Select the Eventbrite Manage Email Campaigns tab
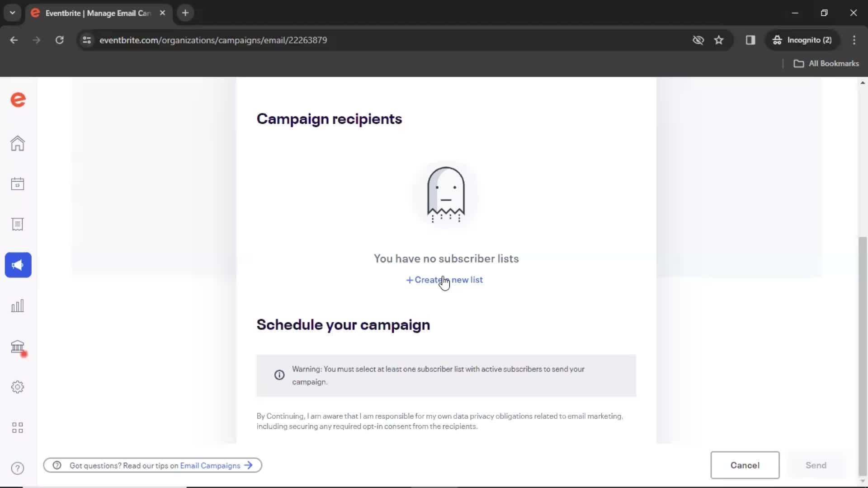868x488 pixels. coord(97,13)
